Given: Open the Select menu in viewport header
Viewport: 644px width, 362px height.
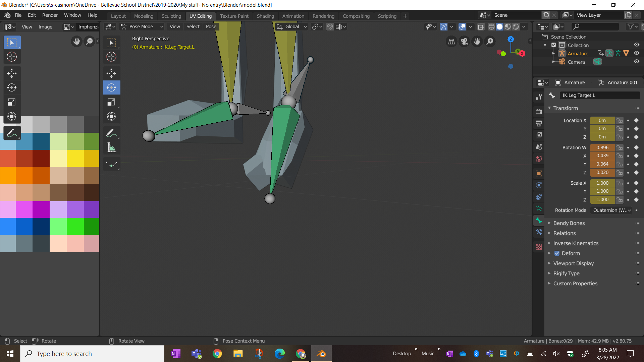Looking at the screenshot, I should point(193,26).
